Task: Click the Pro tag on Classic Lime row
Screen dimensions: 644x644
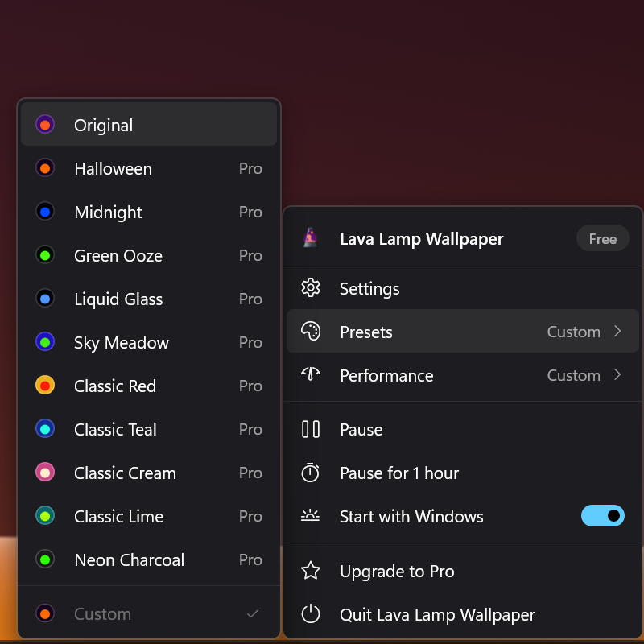Action: click(250, 517)
